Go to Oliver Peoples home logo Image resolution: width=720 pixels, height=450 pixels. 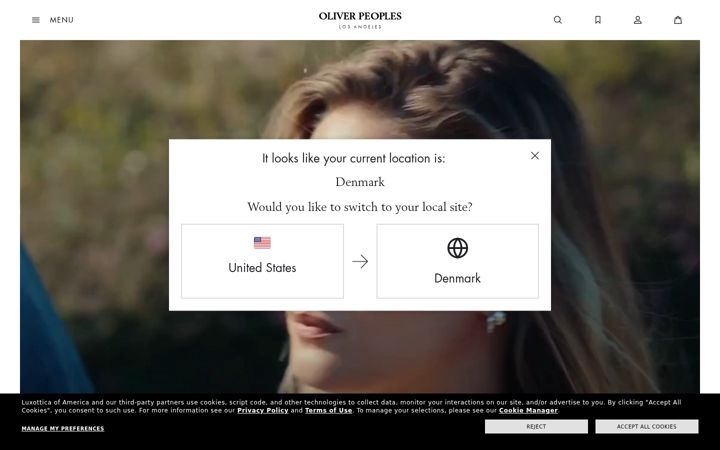(x=360, y=20)
